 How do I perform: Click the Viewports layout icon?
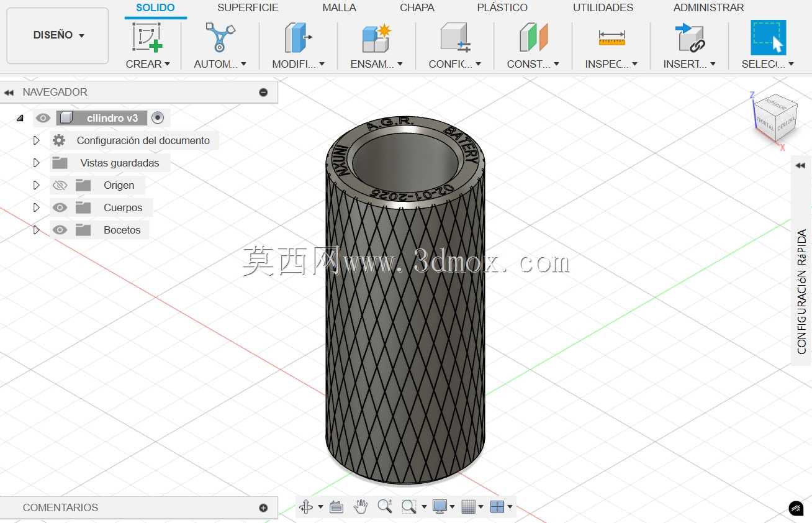(x=497, y=507)
